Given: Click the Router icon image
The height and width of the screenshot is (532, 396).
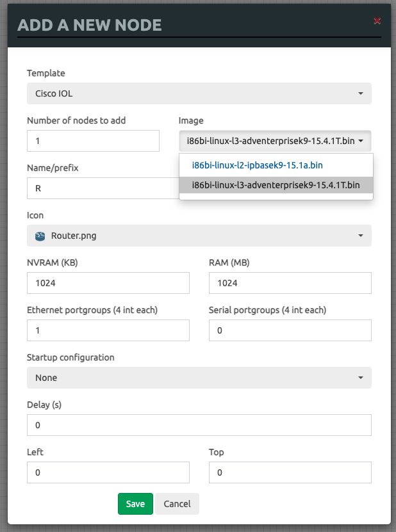Looking at the screenshot, I should tap(40, 236).
